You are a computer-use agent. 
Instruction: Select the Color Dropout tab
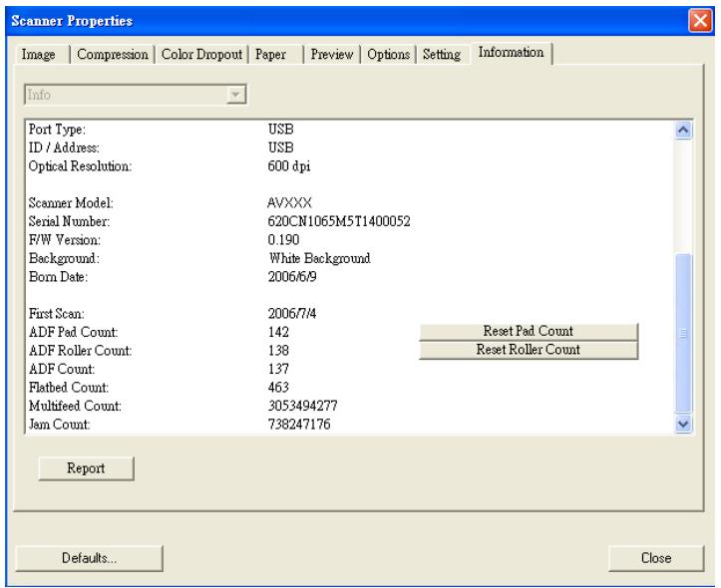[201, 54]
